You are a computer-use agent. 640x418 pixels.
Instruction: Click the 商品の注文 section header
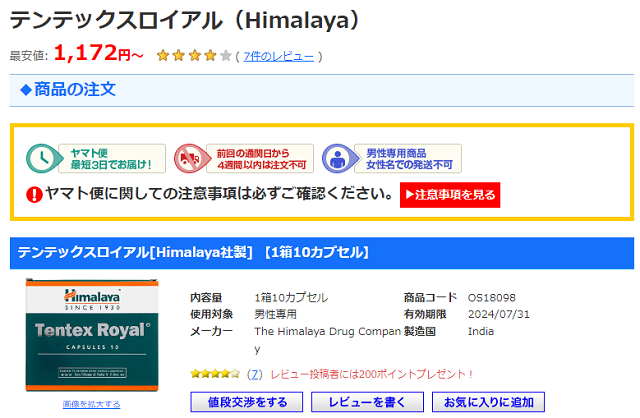coord(322,90)
